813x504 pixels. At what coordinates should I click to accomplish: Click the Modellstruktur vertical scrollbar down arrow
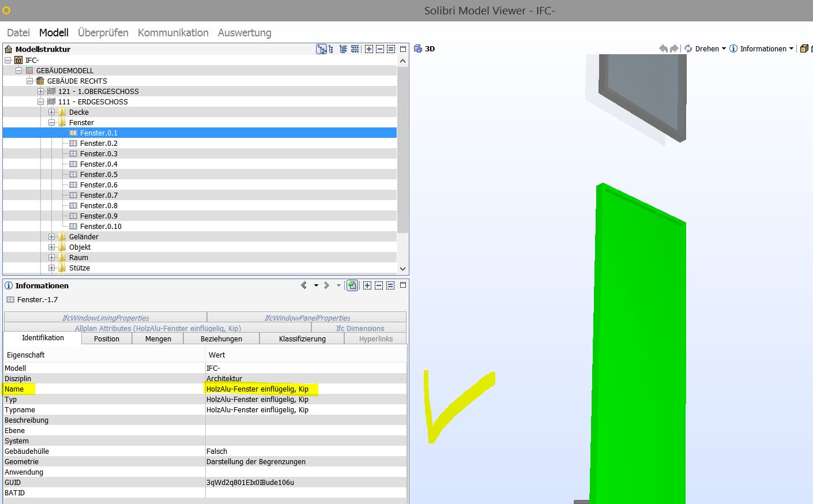point(402,269)
